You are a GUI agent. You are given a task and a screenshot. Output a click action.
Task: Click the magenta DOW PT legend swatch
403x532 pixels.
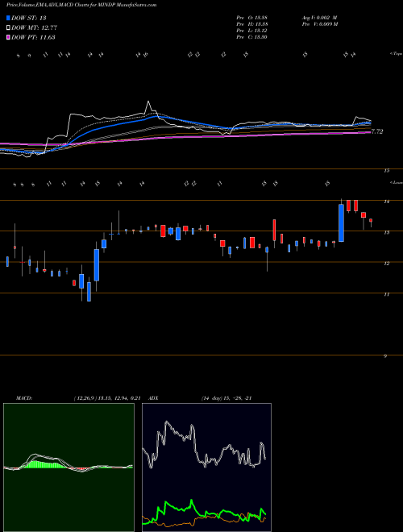pos(9,37)
